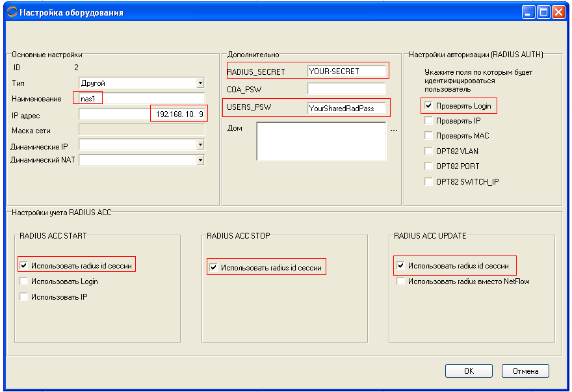Image resolution: width=572 pixels, height=392 pixels.
Task: Enable Использовать IP in RADIUS ACC START
Action: [24, 297]
